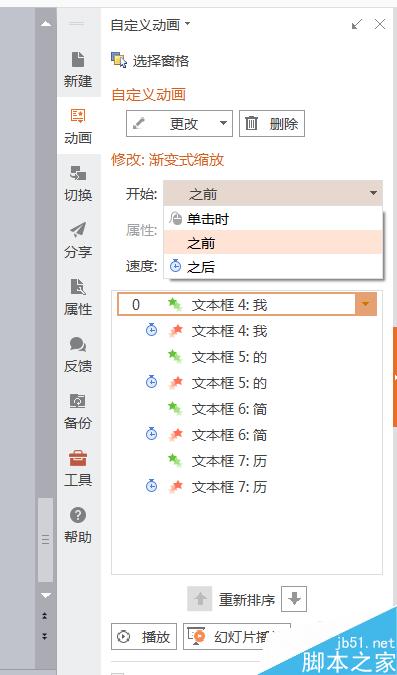Click the 删除 delete button
The width and height of the screenshot is (397, 675).
click(272, 124)
